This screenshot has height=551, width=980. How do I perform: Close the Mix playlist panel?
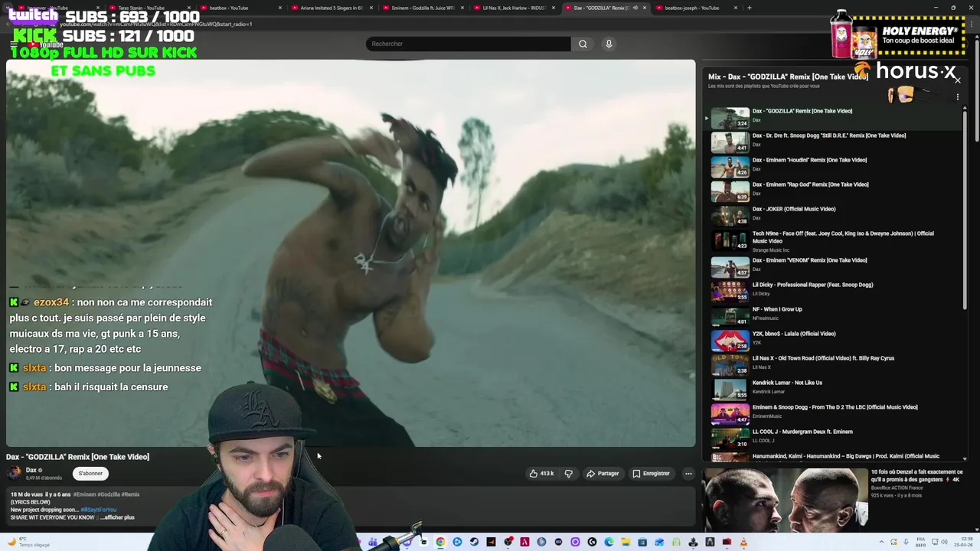957,80
